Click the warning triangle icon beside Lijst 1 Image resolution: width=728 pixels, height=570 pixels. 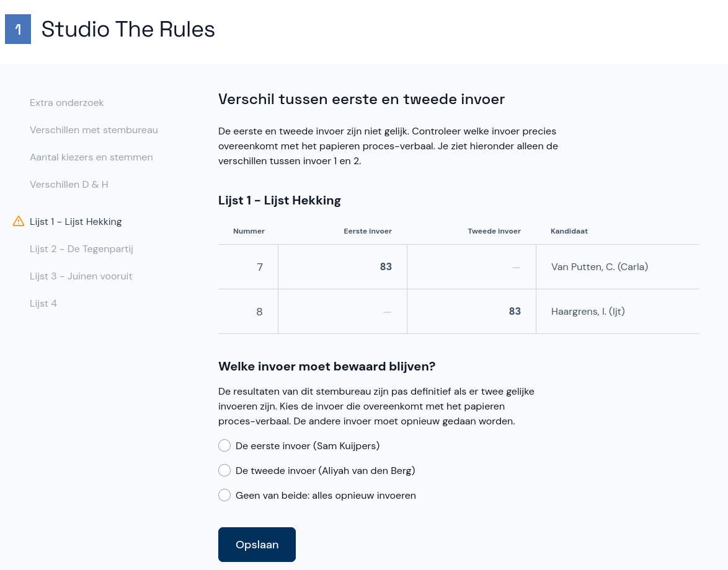tap(19, 221)
